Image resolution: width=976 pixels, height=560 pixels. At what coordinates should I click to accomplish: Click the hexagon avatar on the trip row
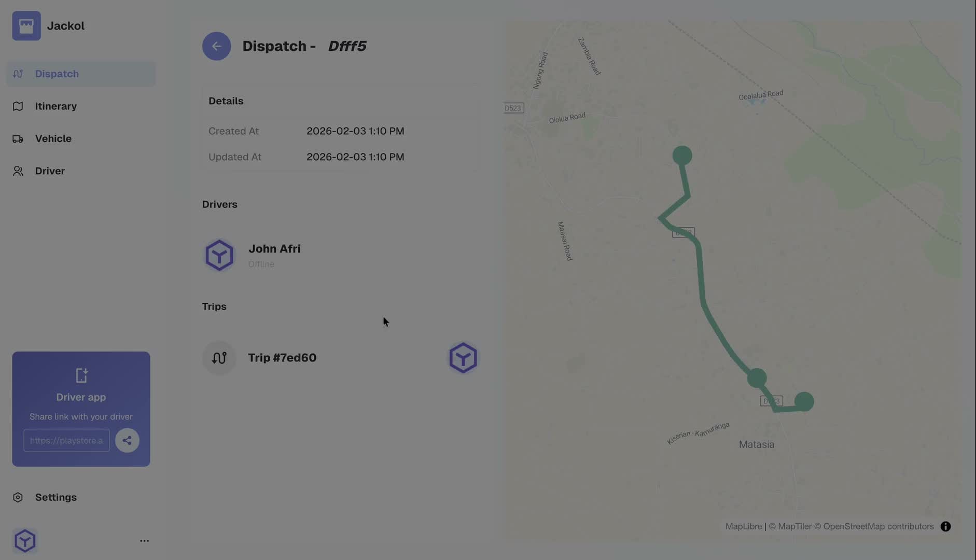pyautogui.click(x=463, y=358)
